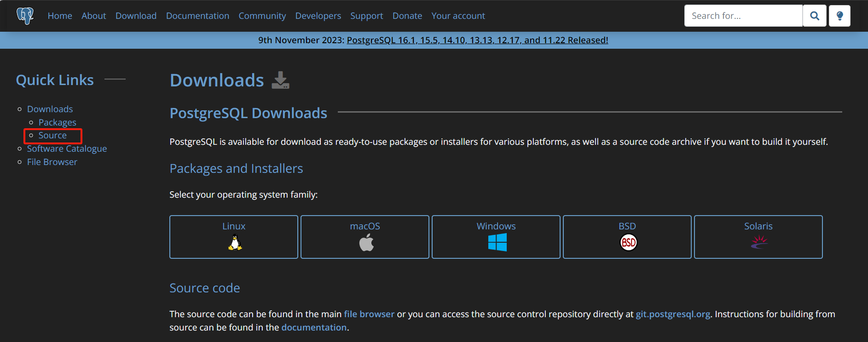Click the Solaris sunburst icon

[x=759, y=242]
